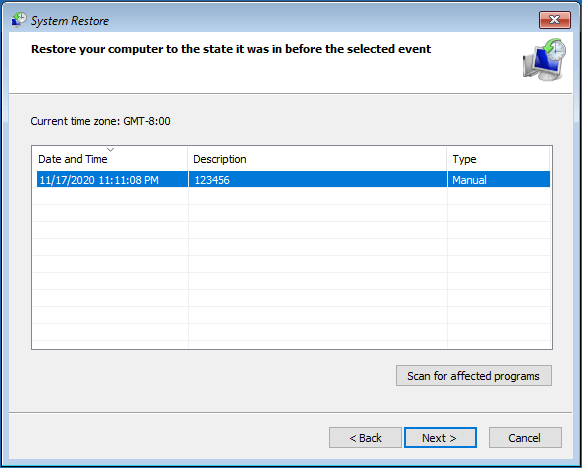
Task: Click the computer restore graphic in header
Action: click(545, 59)
